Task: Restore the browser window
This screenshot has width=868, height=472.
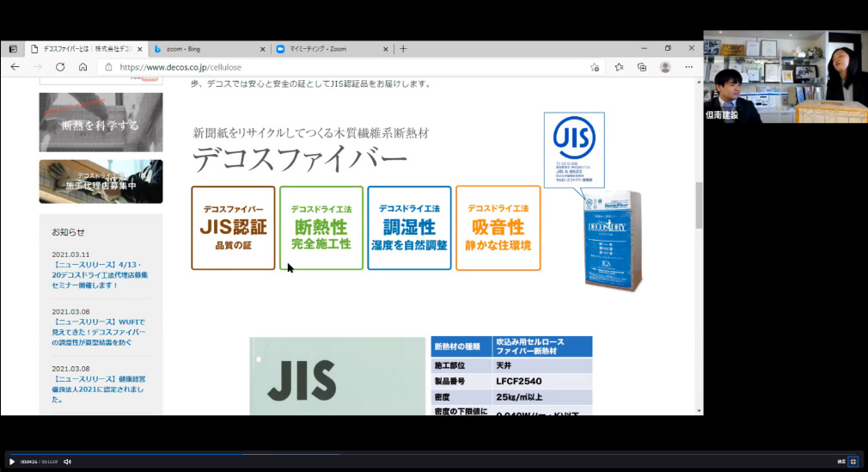Action: pos(668,48)
